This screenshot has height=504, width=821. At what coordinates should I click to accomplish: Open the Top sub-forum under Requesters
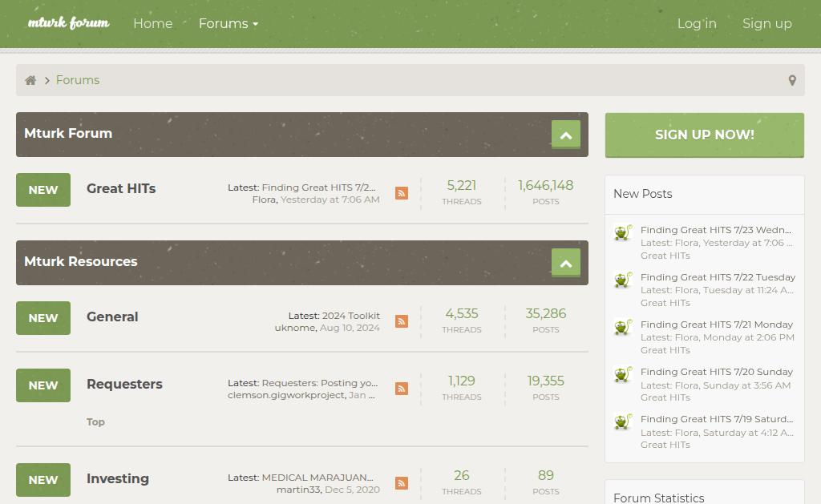coord(95,421)
